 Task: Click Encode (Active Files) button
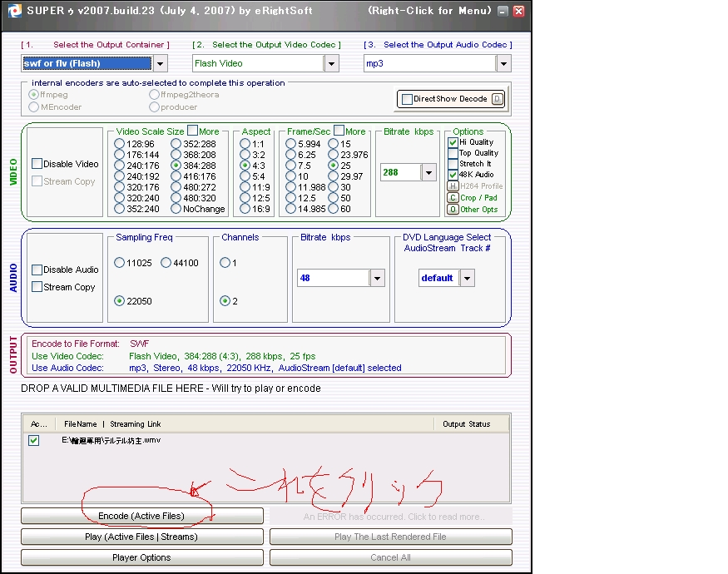142,516
